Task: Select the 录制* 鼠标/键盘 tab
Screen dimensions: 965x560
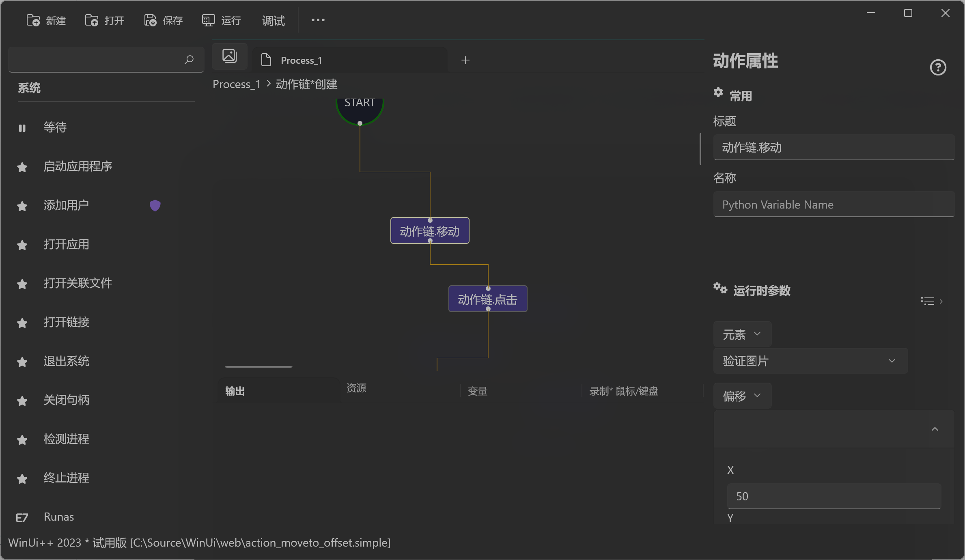Action: tap(624, 391)
